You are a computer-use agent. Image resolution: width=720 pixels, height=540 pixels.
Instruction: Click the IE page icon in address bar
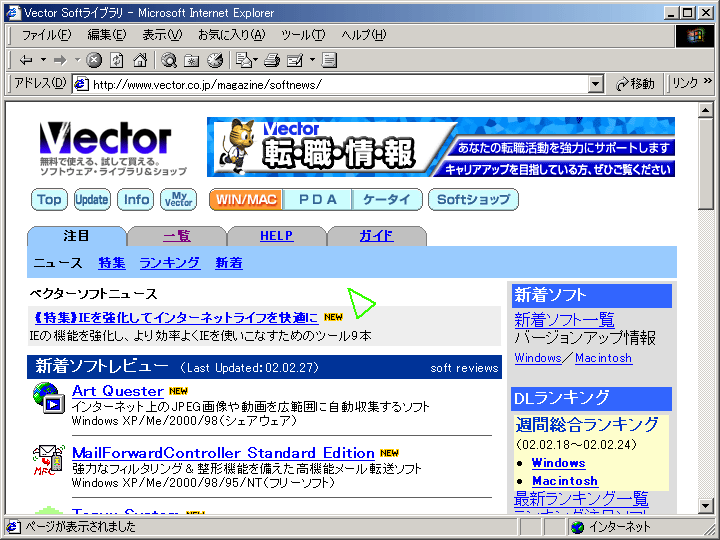click(x=82, y=84)
